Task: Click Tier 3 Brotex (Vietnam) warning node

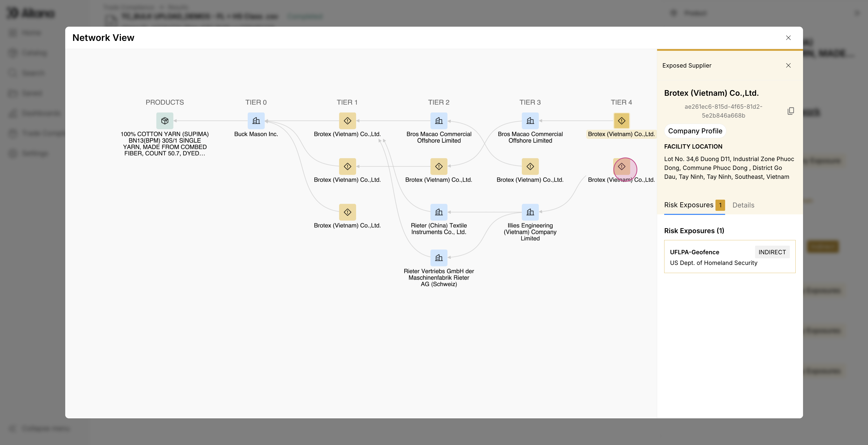Action: tap(530, 167)
